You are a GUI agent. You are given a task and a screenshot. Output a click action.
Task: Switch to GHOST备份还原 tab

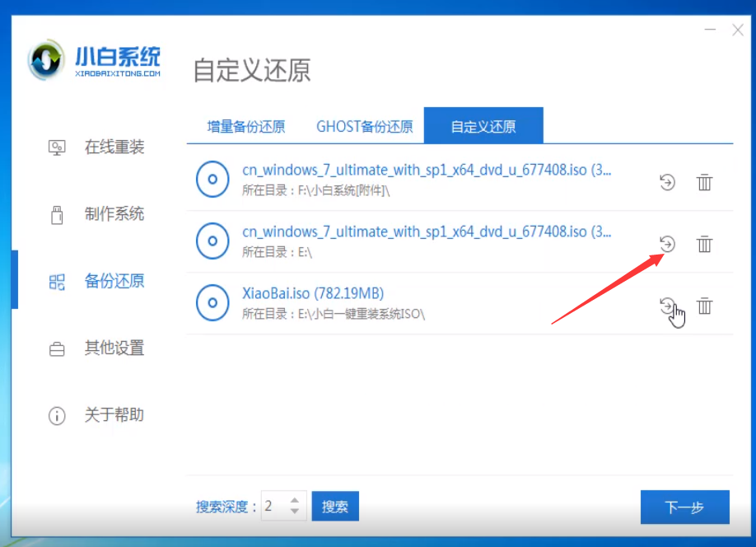(x=364, y=127)
